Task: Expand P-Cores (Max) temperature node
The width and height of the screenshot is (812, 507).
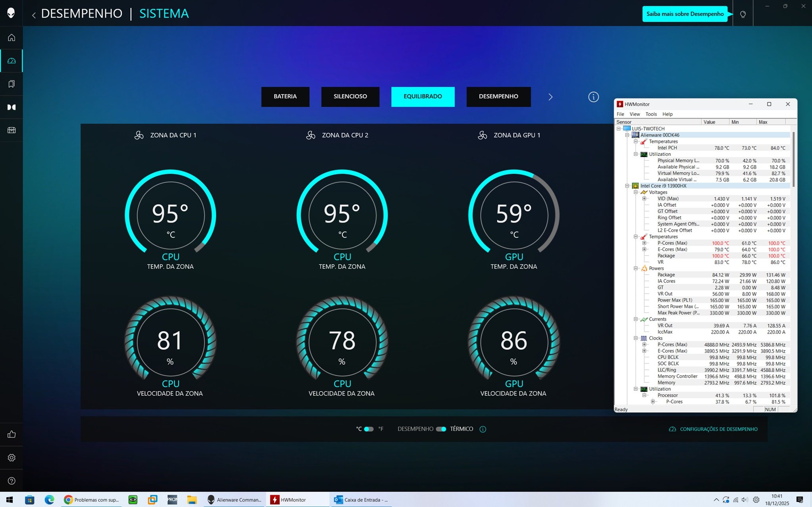Action: pyautogui.click(x=644, y=243)
